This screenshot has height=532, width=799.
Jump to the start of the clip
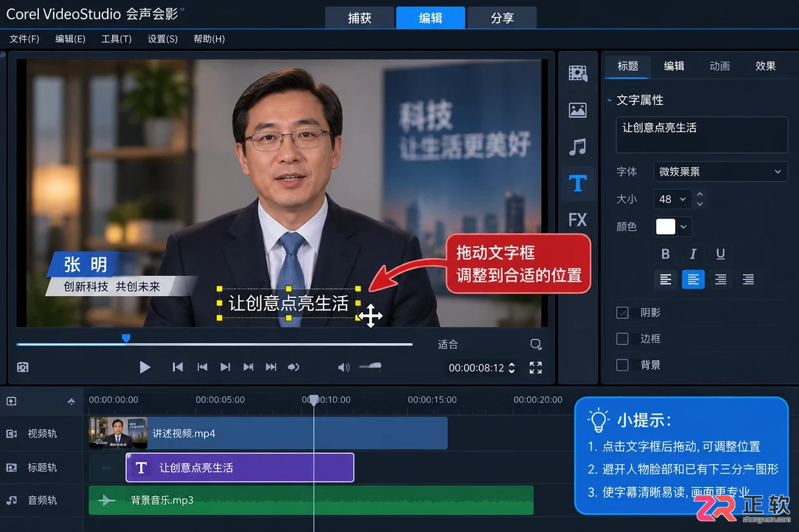coord(177,367)
